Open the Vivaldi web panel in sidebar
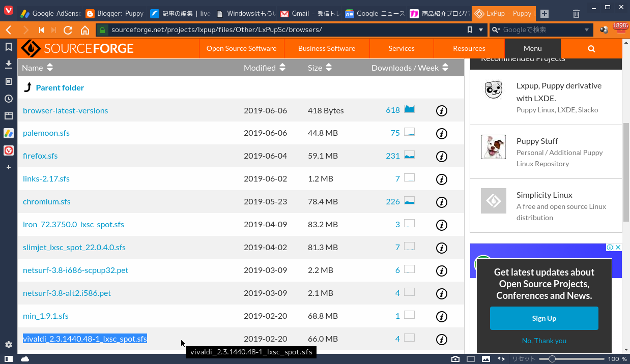Screen dimensions: 630x364 coord(9,150)
